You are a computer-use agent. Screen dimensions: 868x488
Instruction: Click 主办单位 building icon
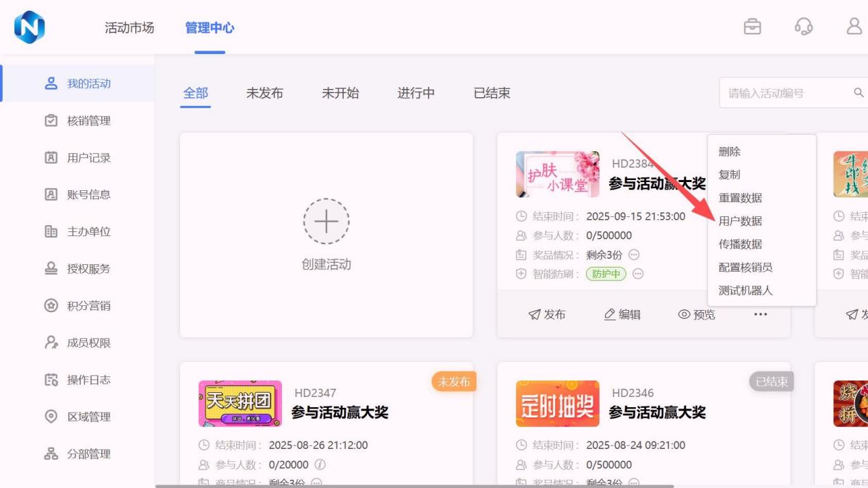(x=51, y=231)
